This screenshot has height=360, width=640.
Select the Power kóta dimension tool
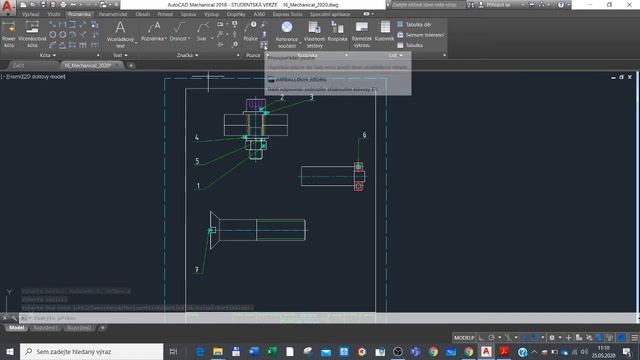coord(9,35)
